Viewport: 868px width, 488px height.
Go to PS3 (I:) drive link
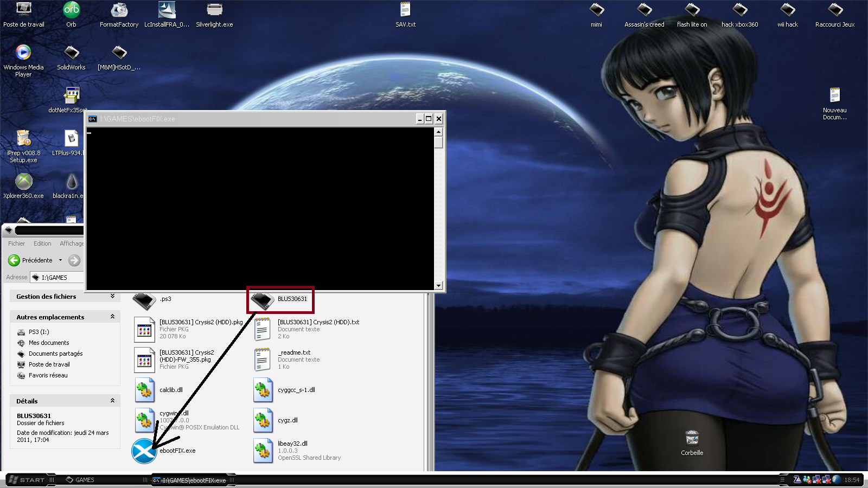pos(33,332)
